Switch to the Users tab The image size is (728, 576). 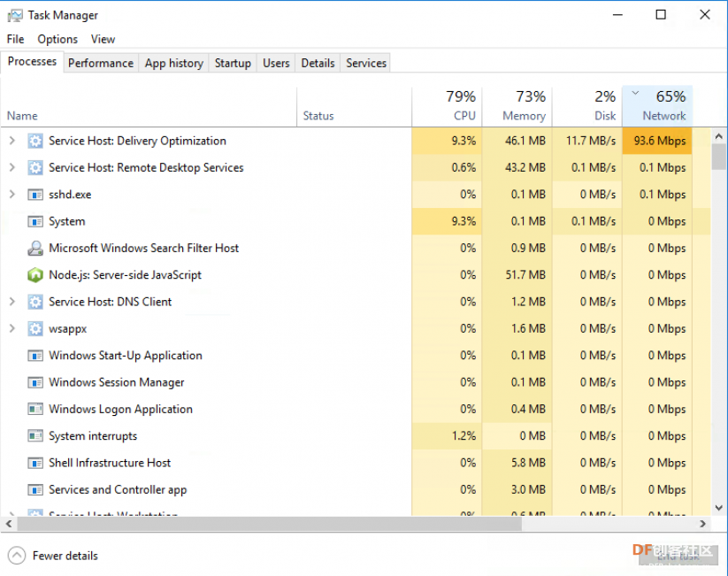pos(276,63)
